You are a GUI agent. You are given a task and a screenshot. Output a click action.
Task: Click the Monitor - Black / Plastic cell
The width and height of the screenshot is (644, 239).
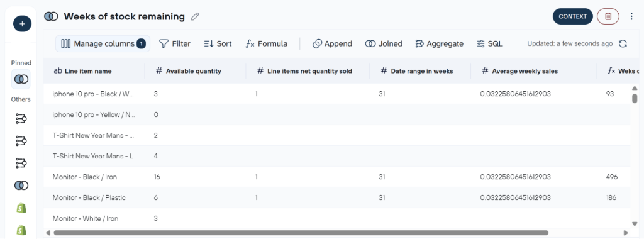89,197
